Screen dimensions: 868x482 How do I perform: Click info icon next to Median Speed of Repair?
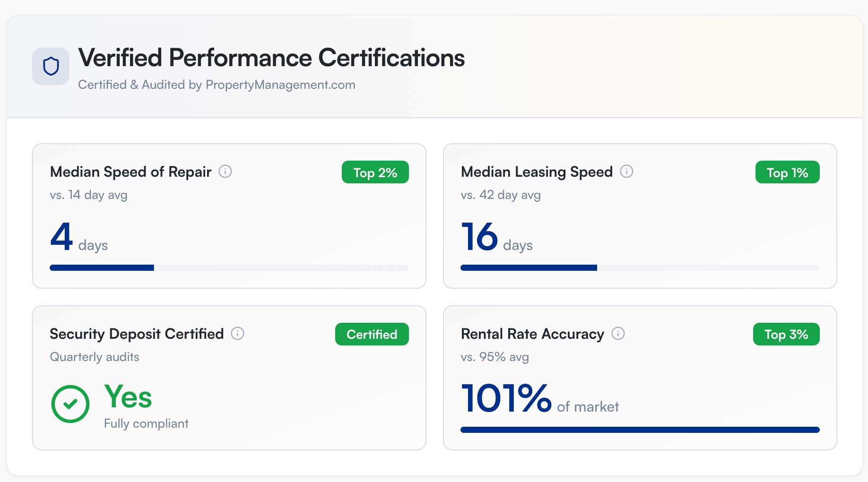(x=225, y=172)
